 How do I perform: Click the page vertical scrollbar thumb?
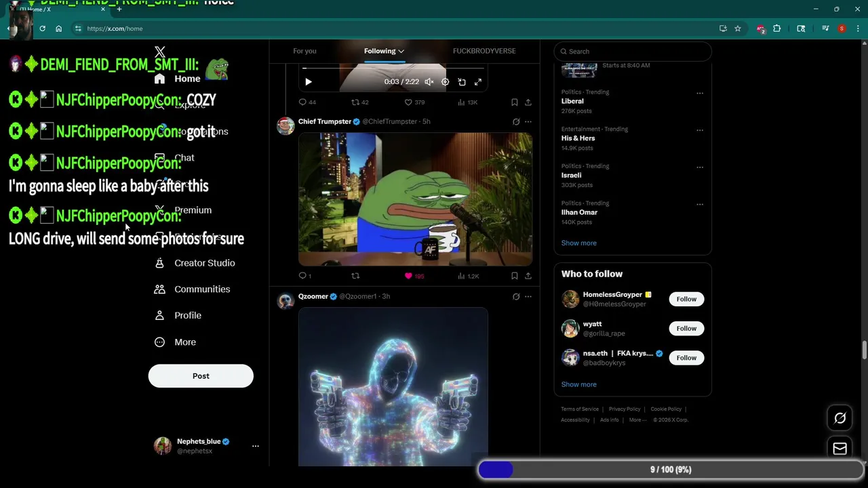tap(864, 351)
